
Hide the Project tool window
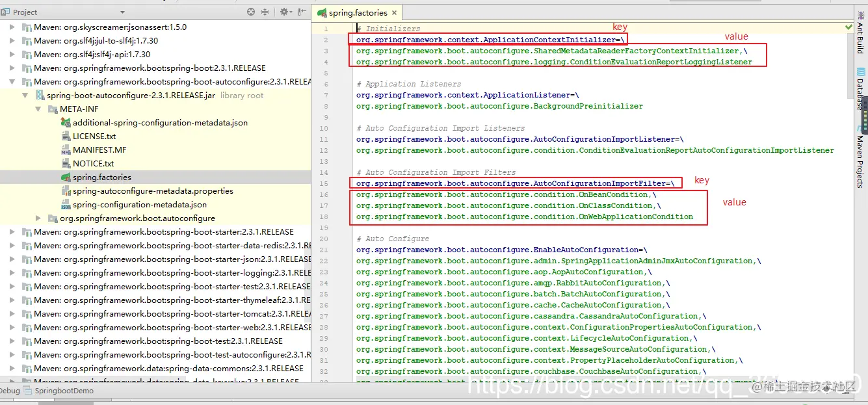(302, 12)
